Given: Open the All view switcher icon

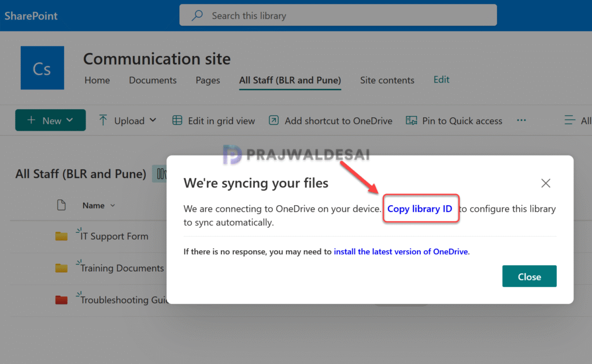Looking at the screenshot, I should (569, 120).
